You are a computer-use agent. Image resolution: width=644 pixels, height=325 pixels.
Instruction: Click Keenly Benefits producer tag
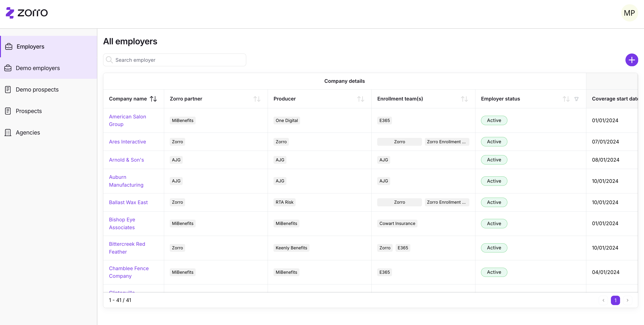point(291,248)
